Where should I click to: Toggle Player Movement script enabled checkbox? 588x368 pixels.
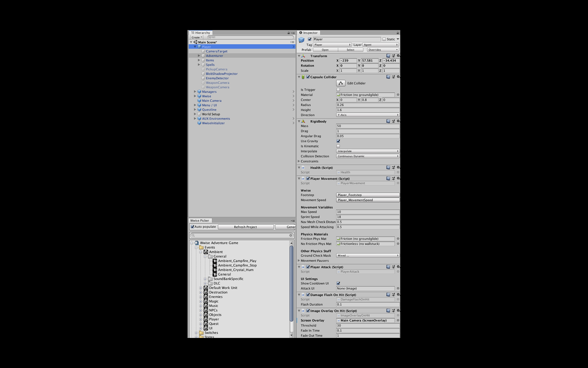pos(308,178)
